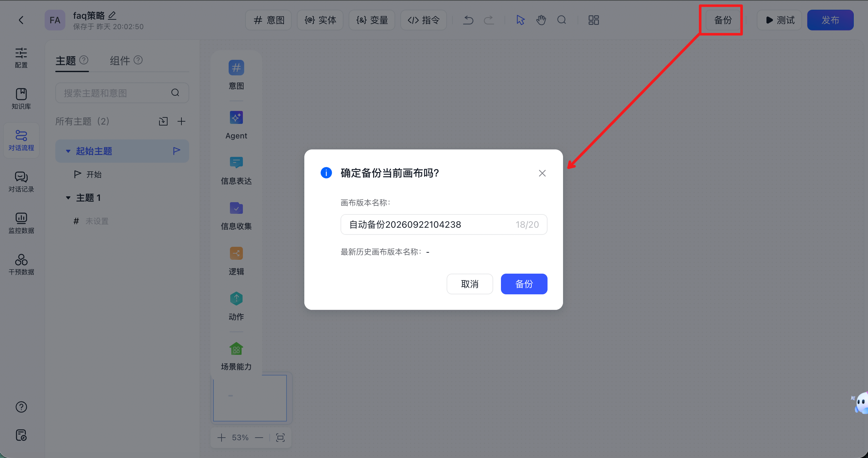Viewport: 868px width, 458px height.
Task: Open the 指令 toolbar menu
Action: pos(424,20)
